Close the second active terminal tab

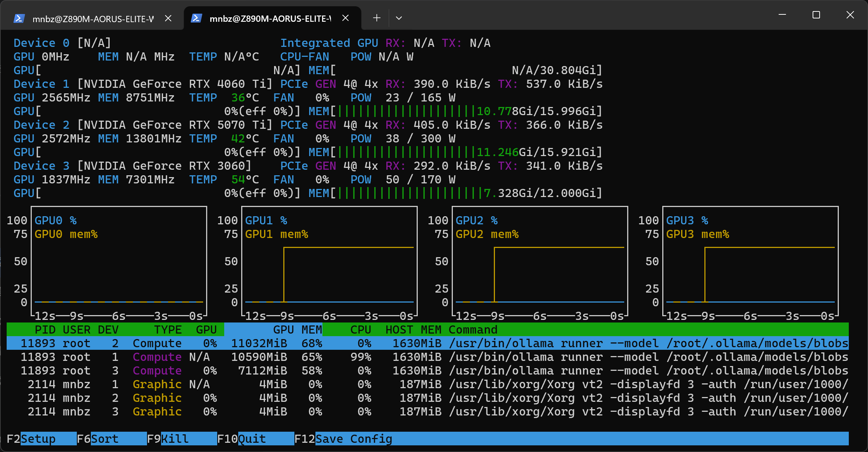(345, 18)
